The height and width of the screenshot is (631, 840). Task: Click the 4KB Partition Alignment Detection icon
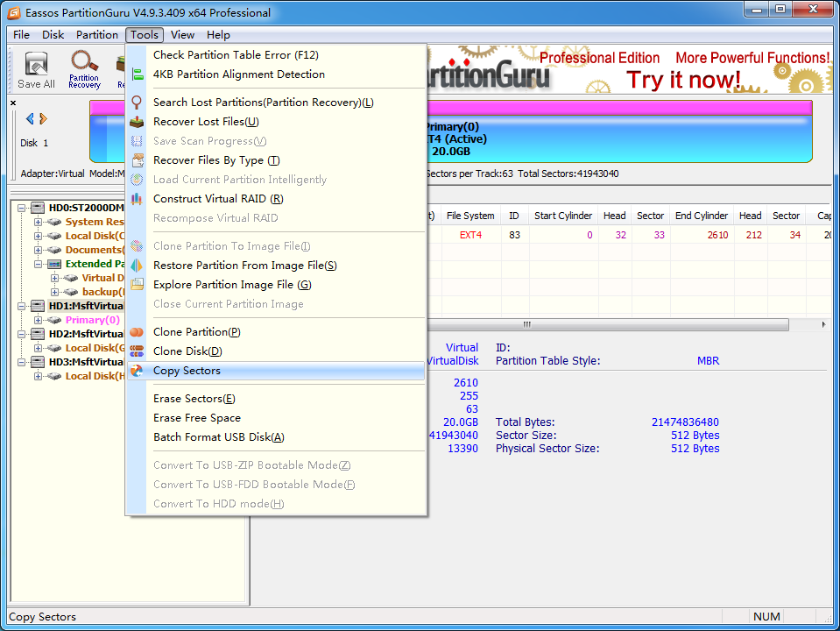[138, 74]
